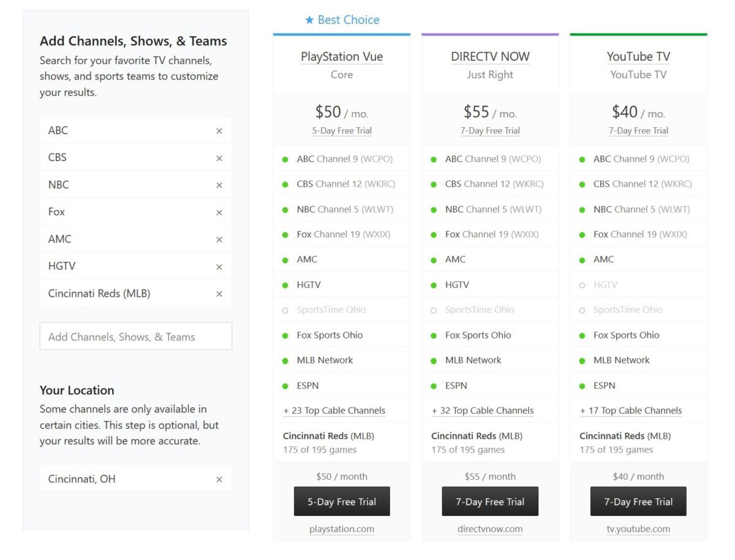Click the '$55 / month' text
735x560 pixels.
pyautogui.click(x=490, y=477)
